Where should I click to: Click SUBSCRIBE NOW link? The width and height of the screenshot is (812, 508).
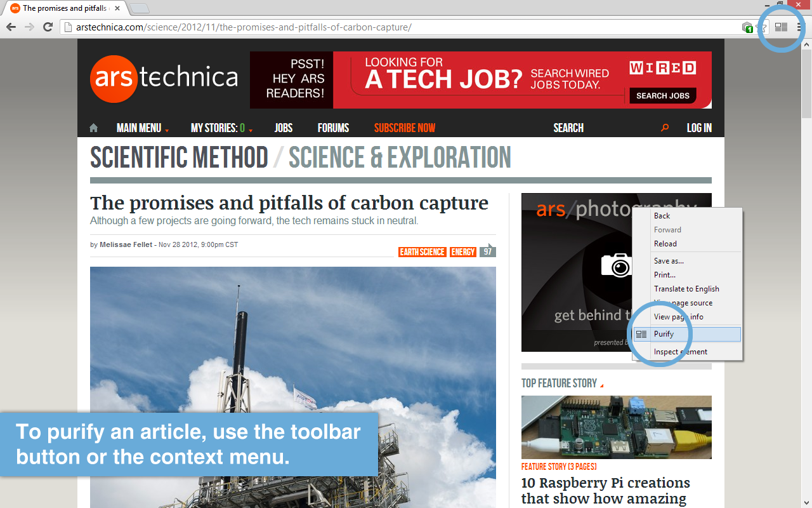click(405, 128)
